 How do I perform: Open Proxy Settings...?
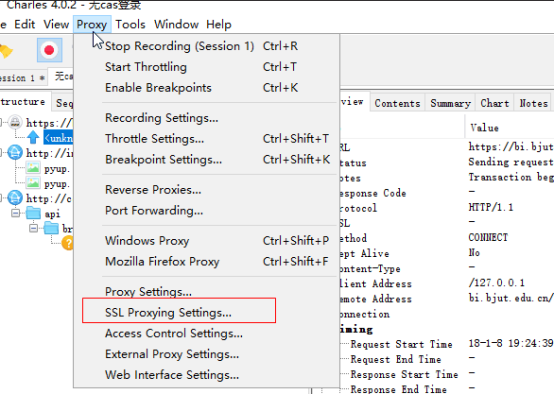(206, 292)
